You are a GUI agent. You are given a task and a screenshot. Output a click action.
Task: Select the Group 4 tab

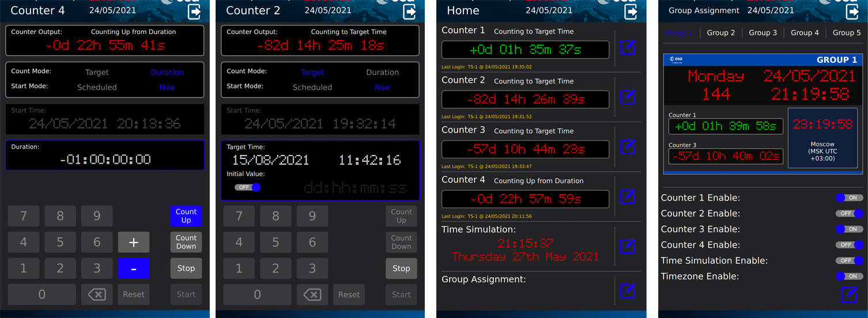[805, 33]
